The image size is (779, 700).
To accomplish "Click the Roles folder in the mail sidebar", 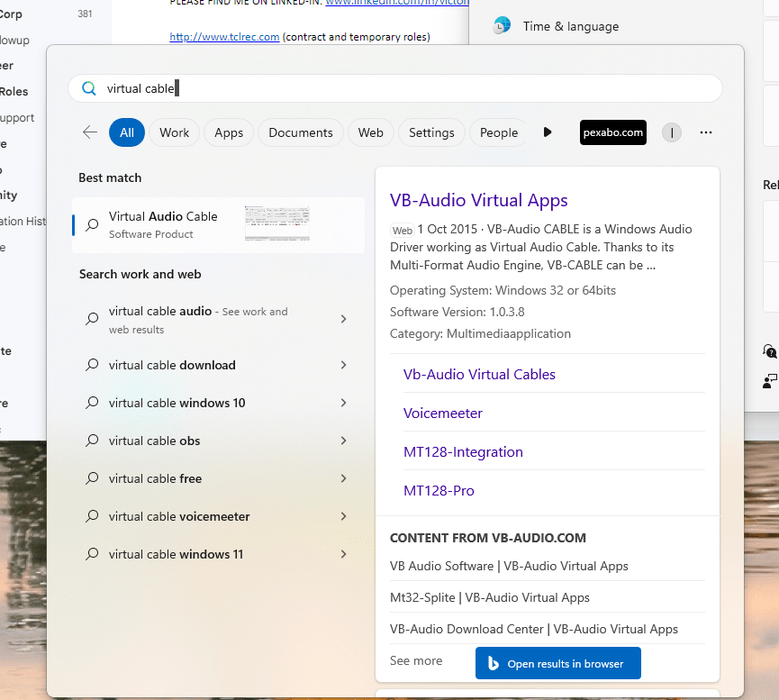I will [14, 92].
